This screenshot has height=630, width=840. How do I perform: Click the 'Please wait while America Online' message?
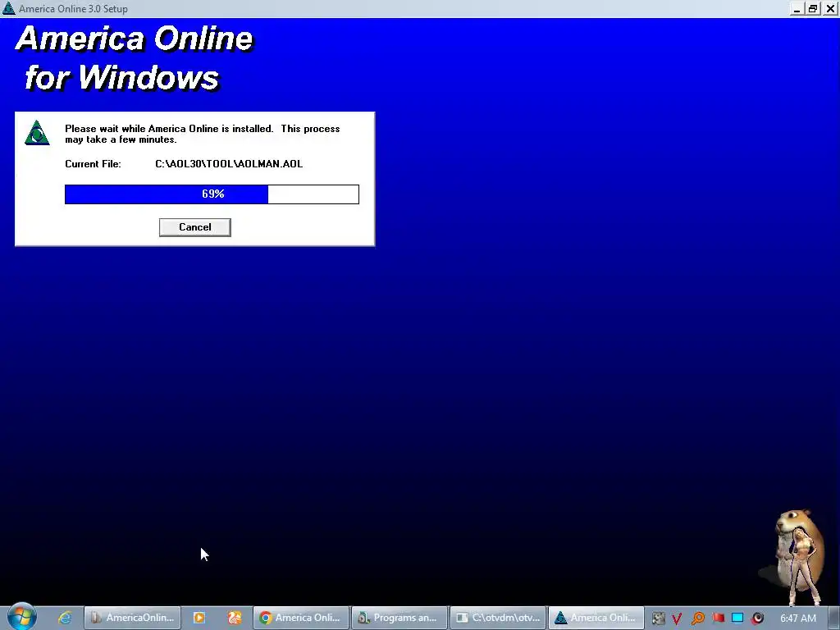pyautogui.click(x=203, y=134)
